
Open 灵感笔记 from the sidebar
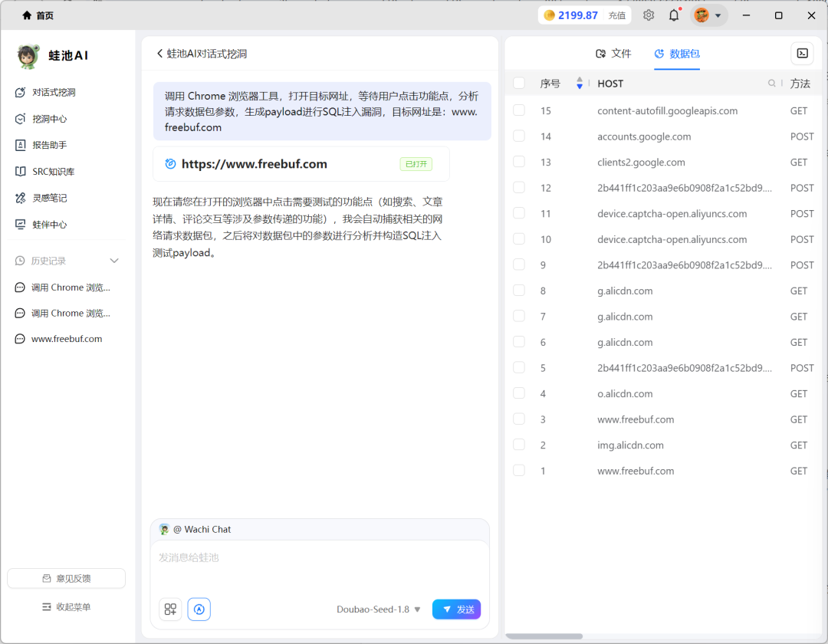tap(52, 197)
